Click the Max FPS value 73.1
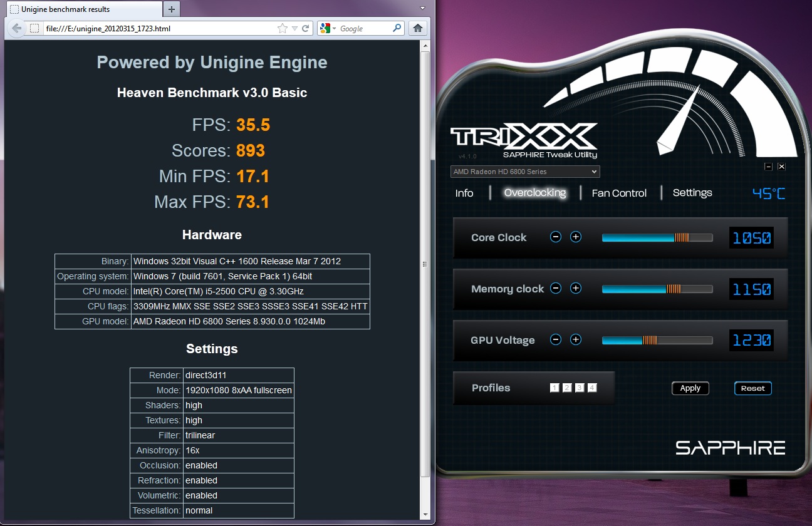 click(252, 202)
